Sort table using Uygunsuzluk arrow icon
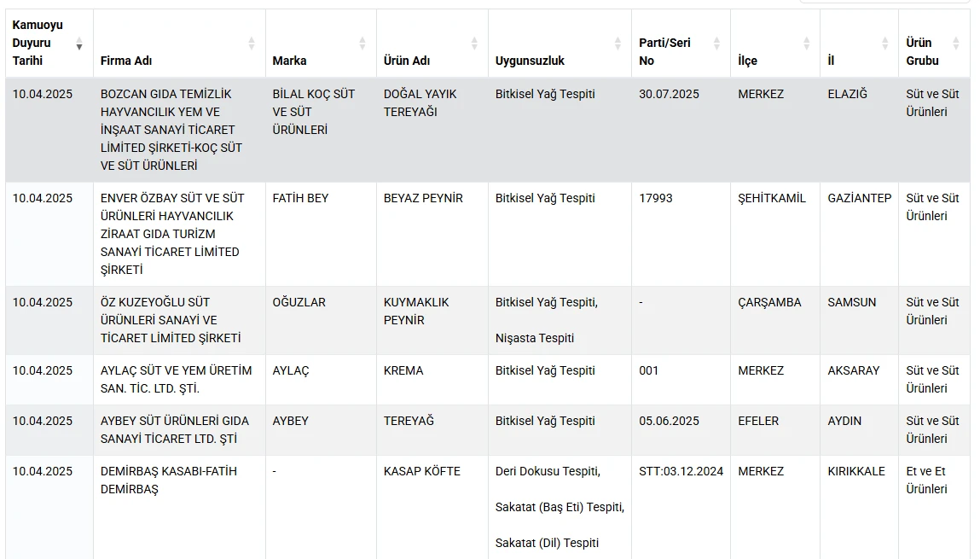980x559 pixels. 618,44
